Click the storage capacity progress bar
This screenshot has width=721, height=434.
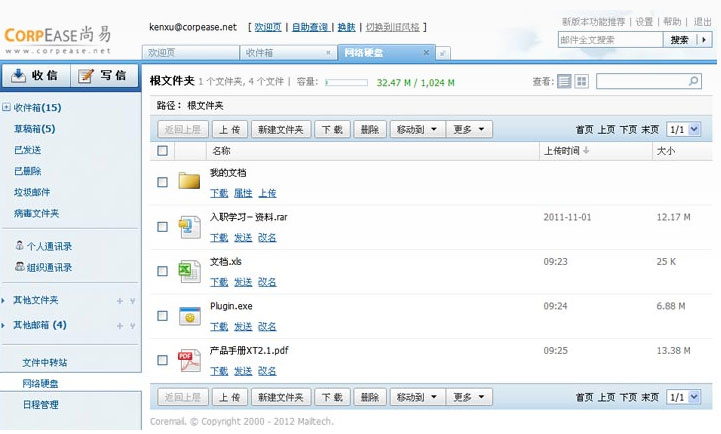click(x=346, y=82)
